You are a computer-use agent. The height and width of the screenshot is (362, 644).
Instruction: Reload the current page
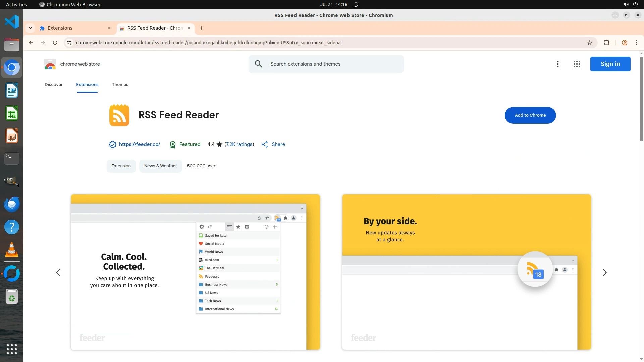(x=55, y=43)
